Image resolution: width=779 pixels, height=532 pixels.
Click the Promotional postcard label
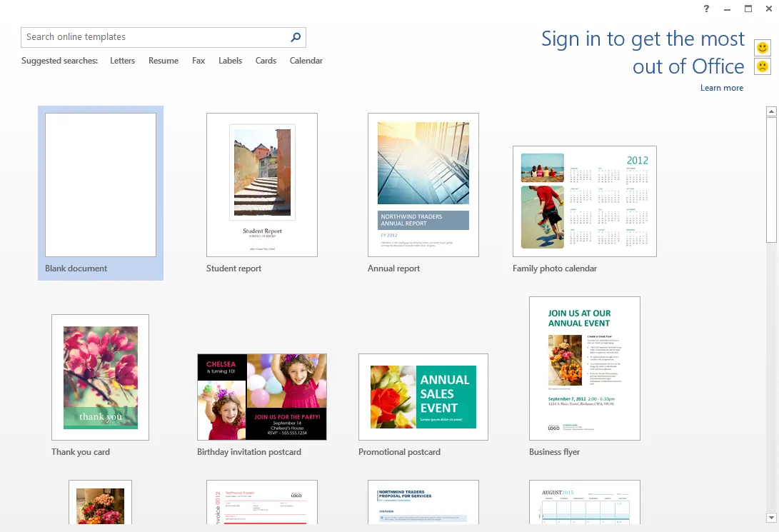pos(399,452)
